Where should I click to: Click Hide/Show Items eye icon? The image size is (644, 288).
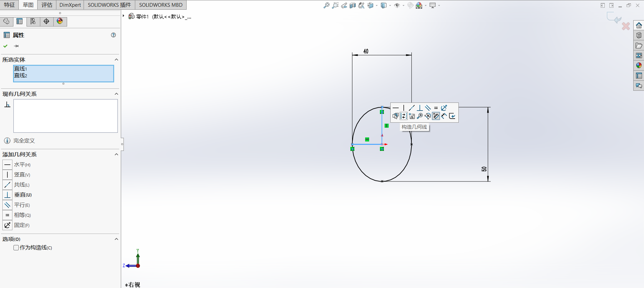[x=397, y=5]
